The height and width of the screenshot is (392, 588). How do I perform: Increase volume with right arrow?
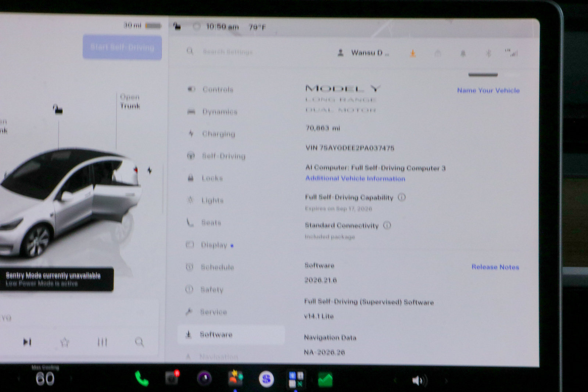446,381
